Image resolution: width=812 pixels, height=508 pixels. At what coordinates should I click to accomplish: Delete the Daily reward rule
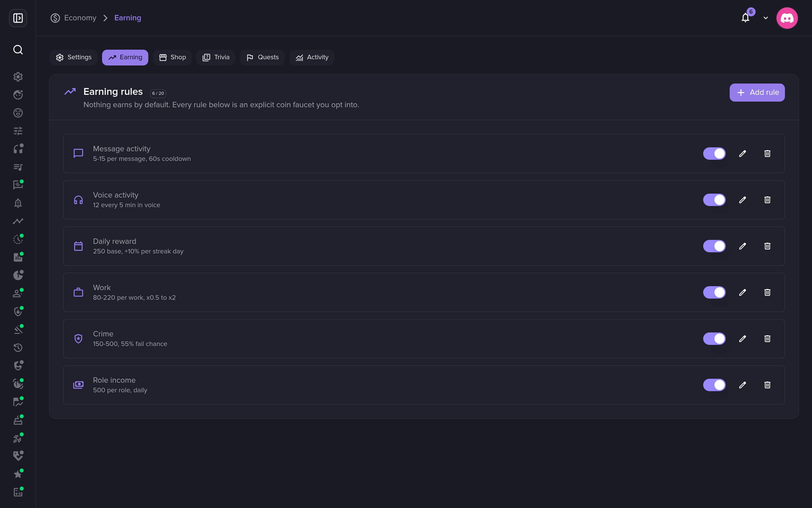[767, 246]
